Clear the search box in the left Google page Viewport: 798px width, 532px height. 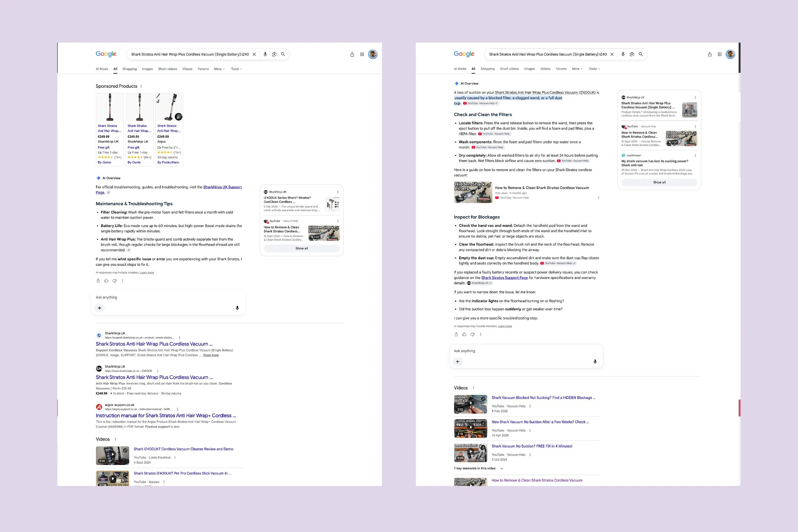coord(254,54)
